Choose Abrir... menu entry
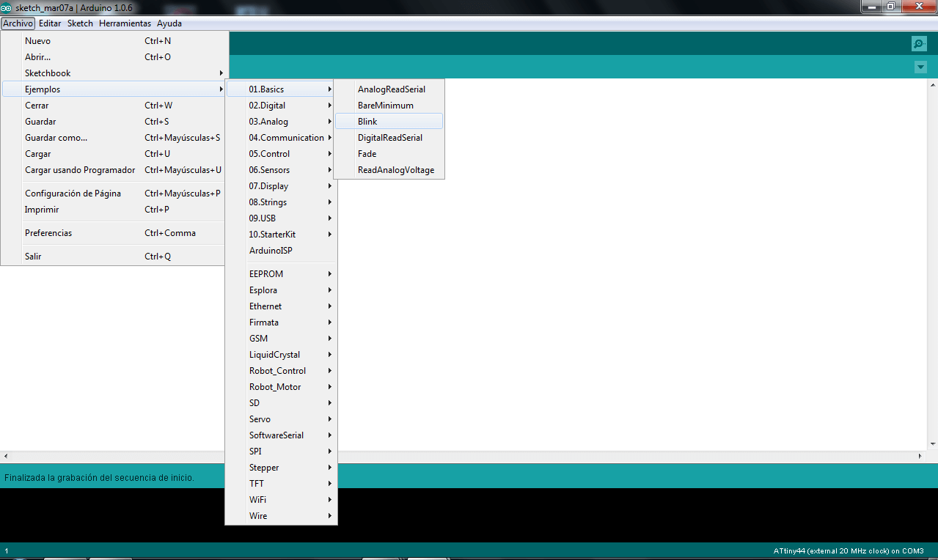This screenshot has width=938, height=560. [114, 57]
